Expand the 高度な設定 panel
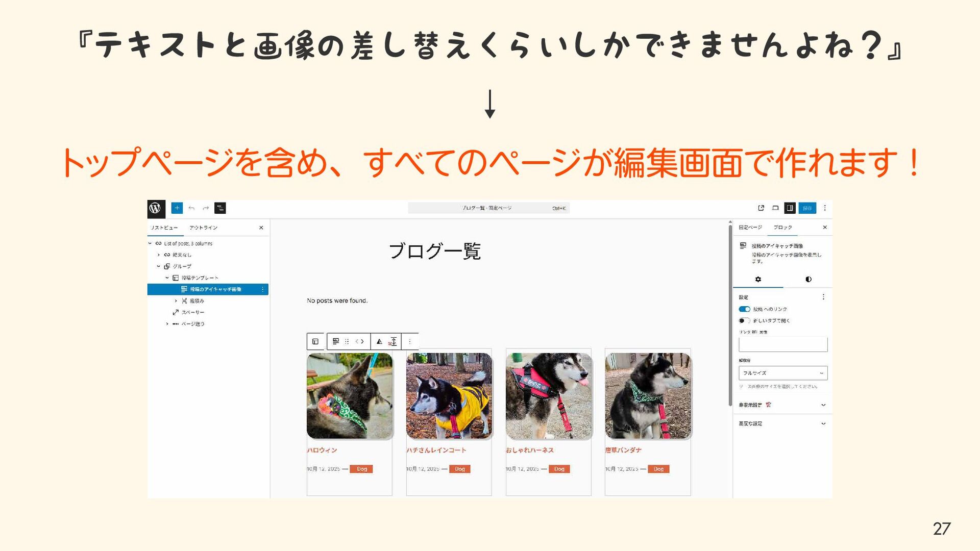 (823, 423)
